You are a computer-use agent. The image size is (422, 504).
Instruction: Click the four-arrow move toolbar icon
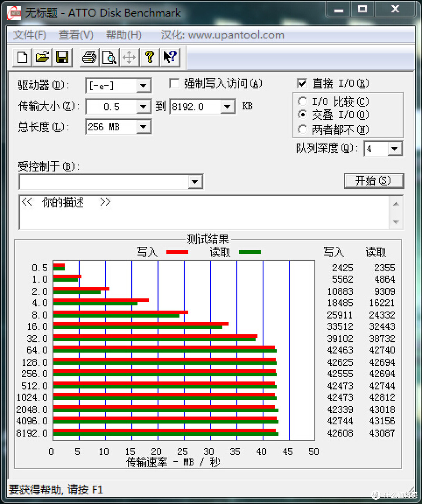tap(129, 57)
